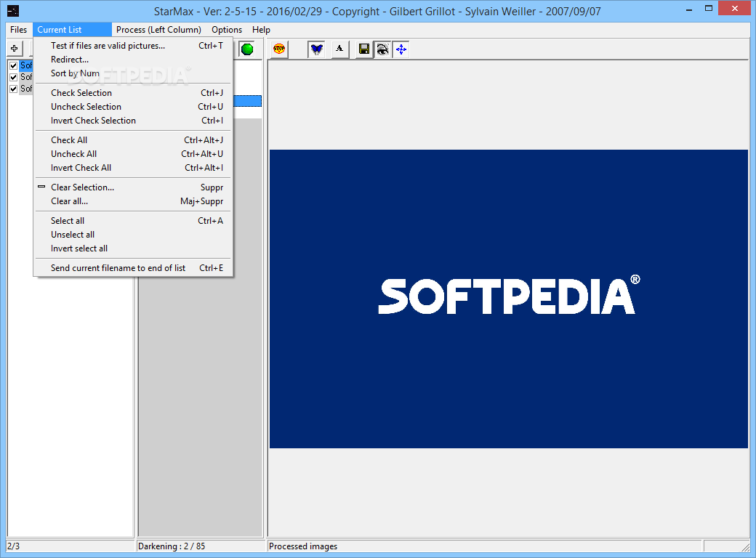The height and width of the screenshot is (558, 756).
Task: Click the 2/3 status bar counter
Action: [70, 546]
